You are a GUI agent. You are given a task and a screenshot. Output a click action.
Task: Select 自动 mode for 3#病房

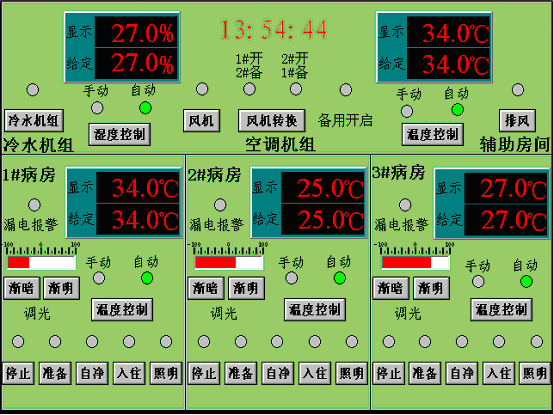click(526, 281)
